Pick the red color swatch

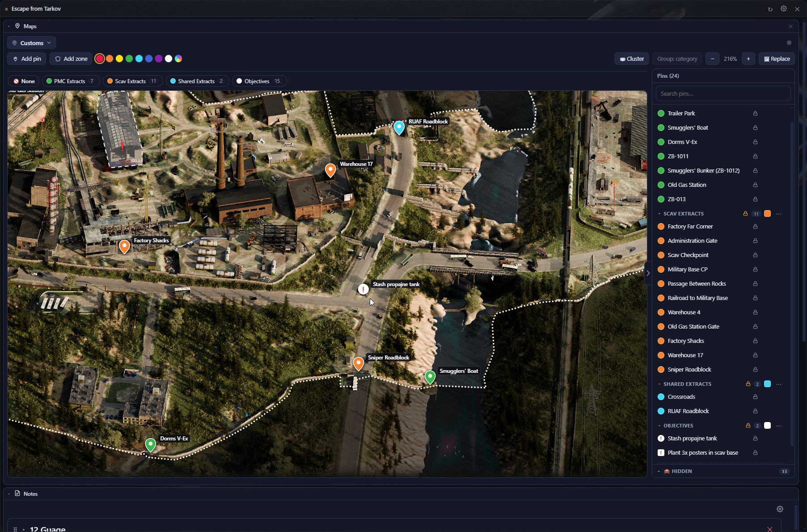click(100, 59)
